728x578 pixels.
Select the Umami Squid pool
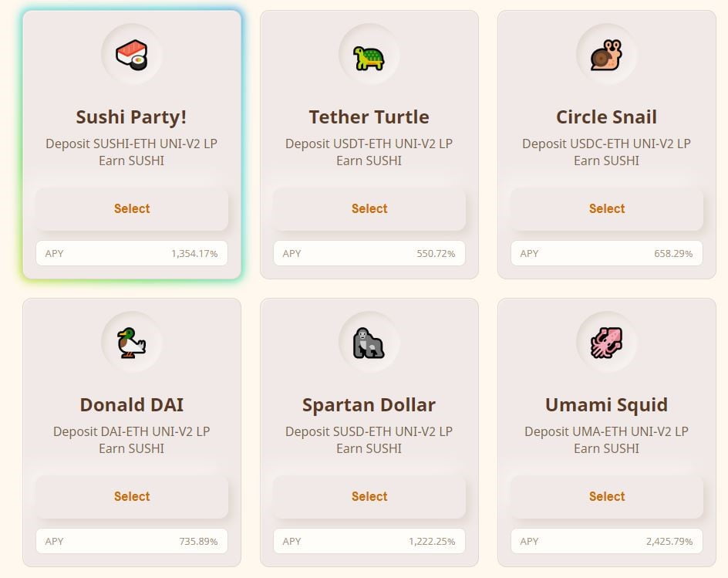point(607,496)
